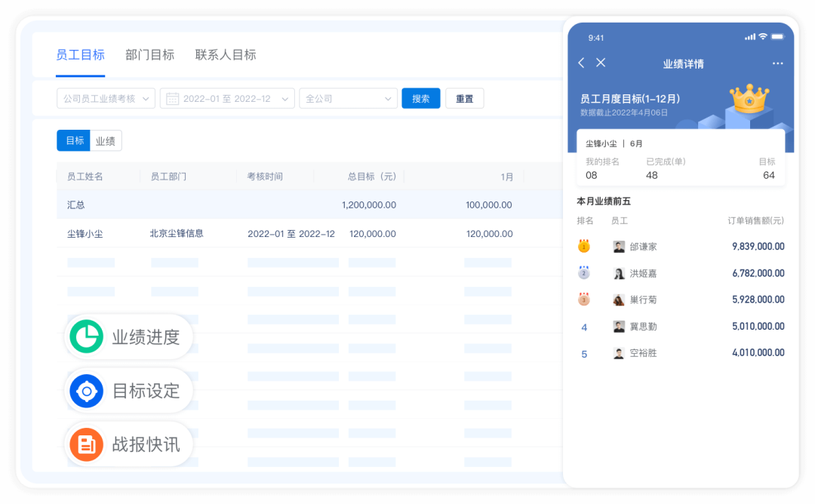Click the 已完成(单) value 48

652,175
